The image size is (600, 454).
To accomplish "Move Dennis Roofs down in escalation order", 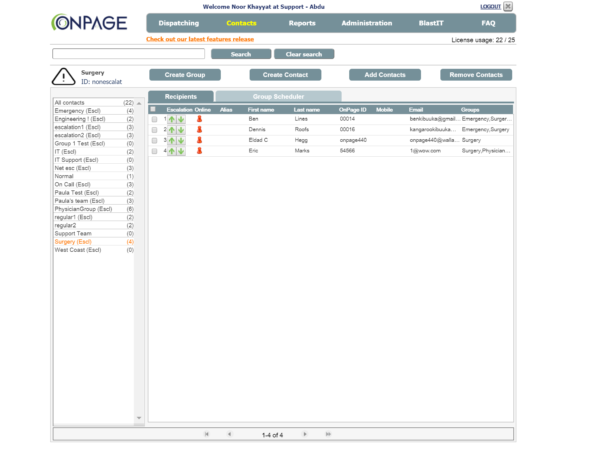I will pos(181,130).
